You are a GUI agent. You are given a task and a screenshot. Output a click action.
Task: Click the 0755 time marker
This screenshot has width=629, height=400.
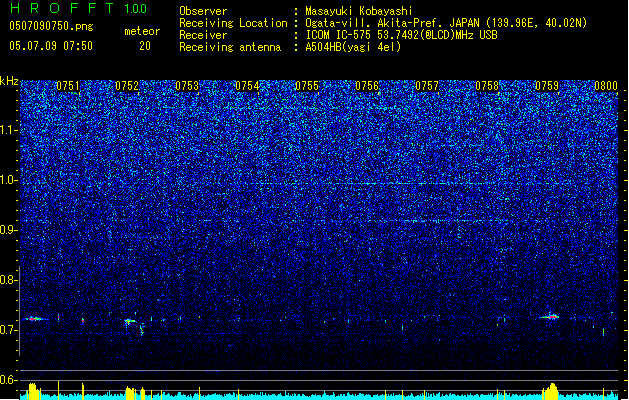pyautogui.click(x=307, y=86)
